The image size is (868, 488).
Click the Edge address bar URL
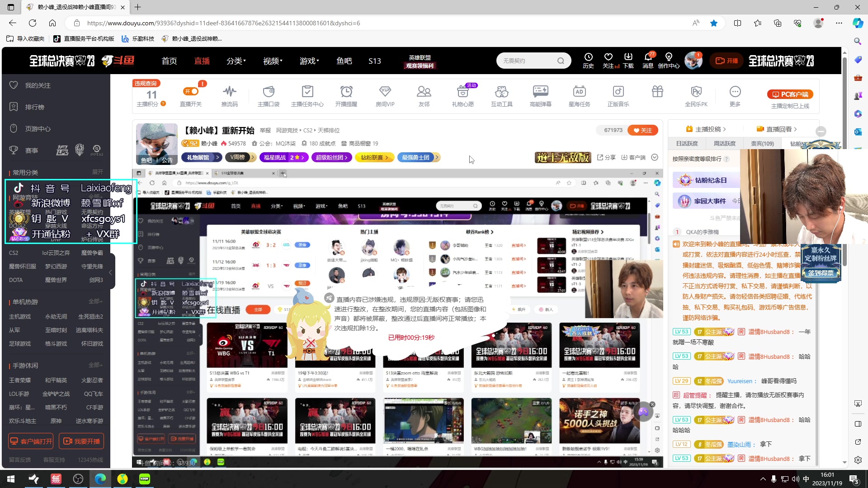(x=223, y=23)
